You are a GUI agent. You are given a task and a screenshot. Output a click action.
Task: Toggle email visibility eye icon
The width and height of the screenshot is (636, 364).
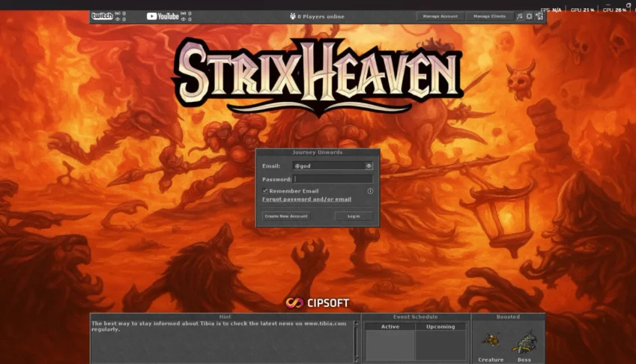pyautogui.click(x=369, y=166)
